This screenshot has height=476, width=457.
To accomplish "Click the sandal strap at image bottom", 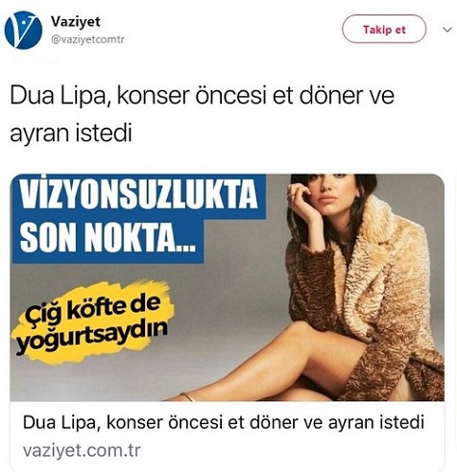I will tap(187, 396).
